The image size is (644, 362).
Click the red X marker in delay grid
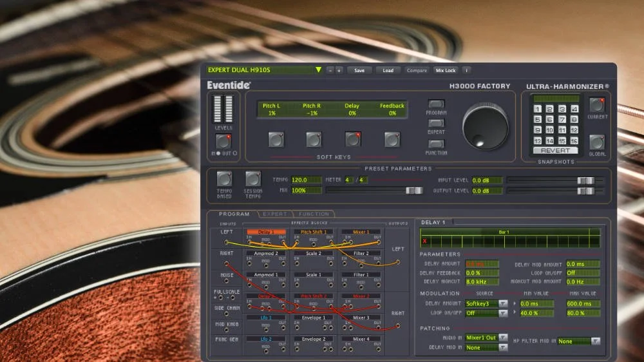click(x=424, y=241)
